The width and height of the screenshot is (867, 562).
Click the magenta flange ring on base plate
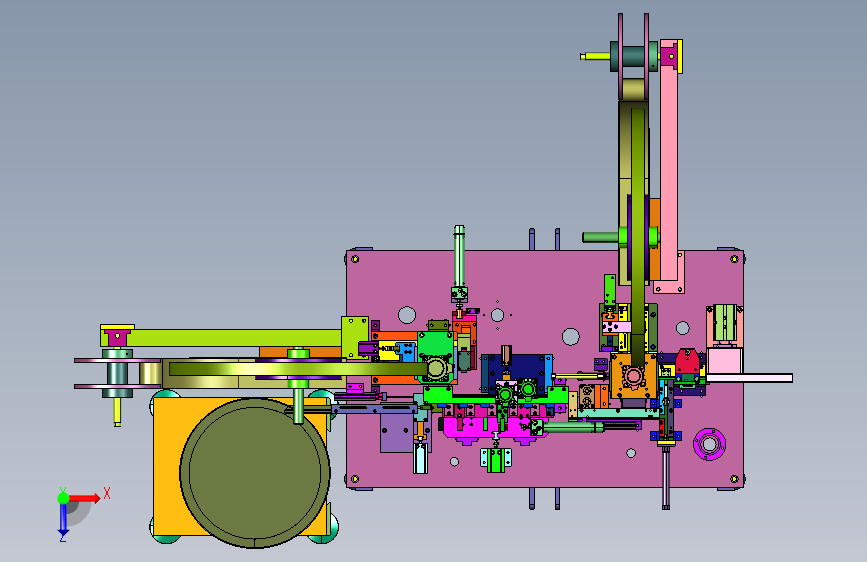click(x=709, y=444)
